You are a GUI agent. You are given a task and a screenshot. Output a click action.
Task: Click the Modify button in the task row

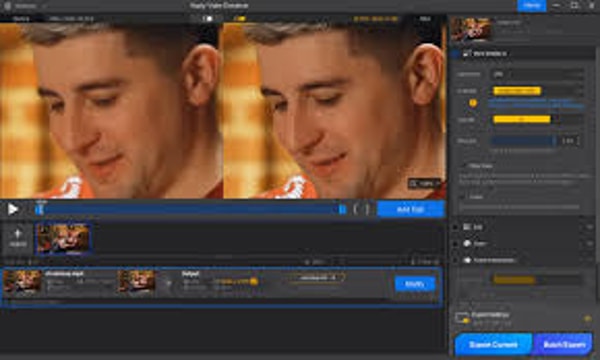click(415, 284)
